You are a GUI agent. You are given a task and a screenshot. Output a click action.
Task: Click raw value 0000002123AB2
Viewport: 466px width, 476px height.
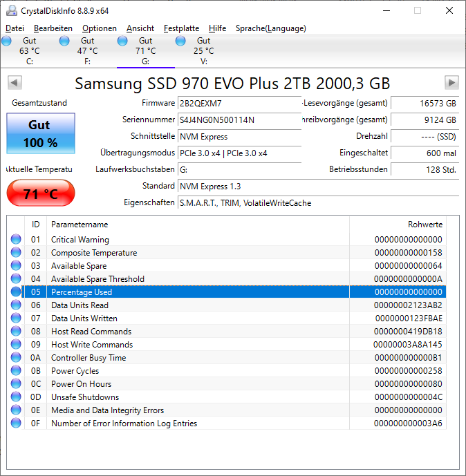pyautogui.click(x=408, y=305)
